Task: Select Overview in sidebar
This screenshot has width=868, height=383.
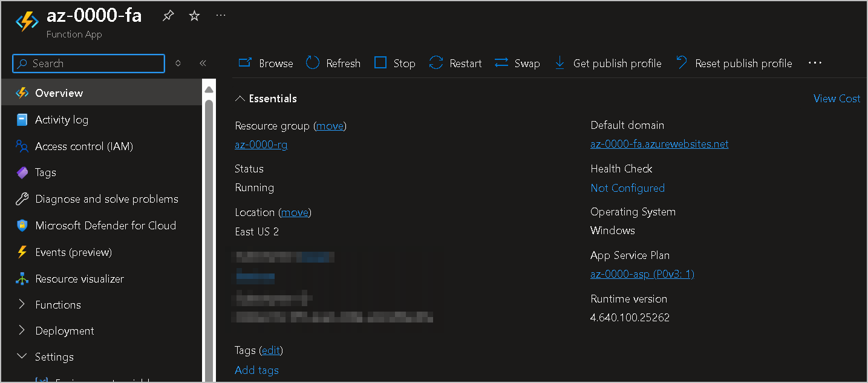Action: tap(102, 93)
